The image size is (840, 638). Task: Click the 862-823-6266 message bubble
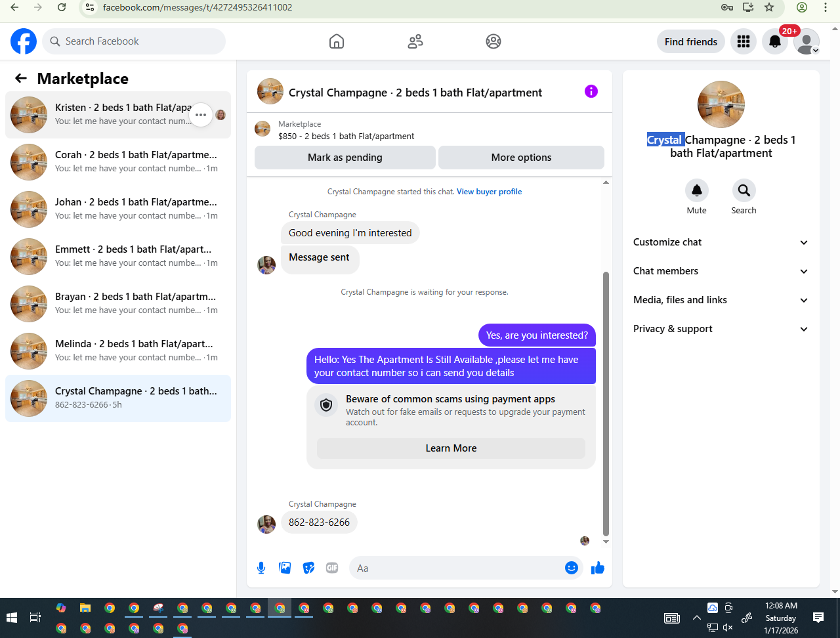(320, 522)
